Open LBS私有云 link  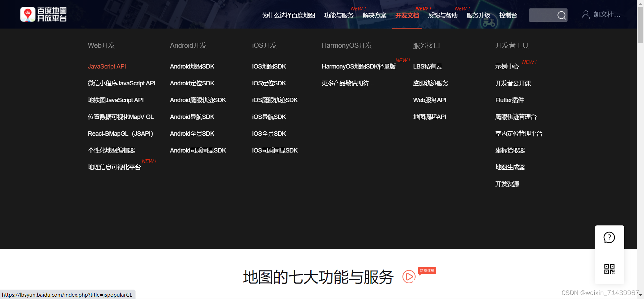pos(428,67)
